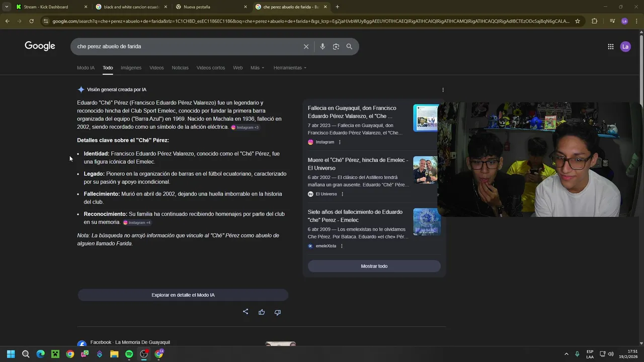Open Microsoft Edge from the taskbar
Viewport: 644px width, 362px height.
(x=40, y=354)
